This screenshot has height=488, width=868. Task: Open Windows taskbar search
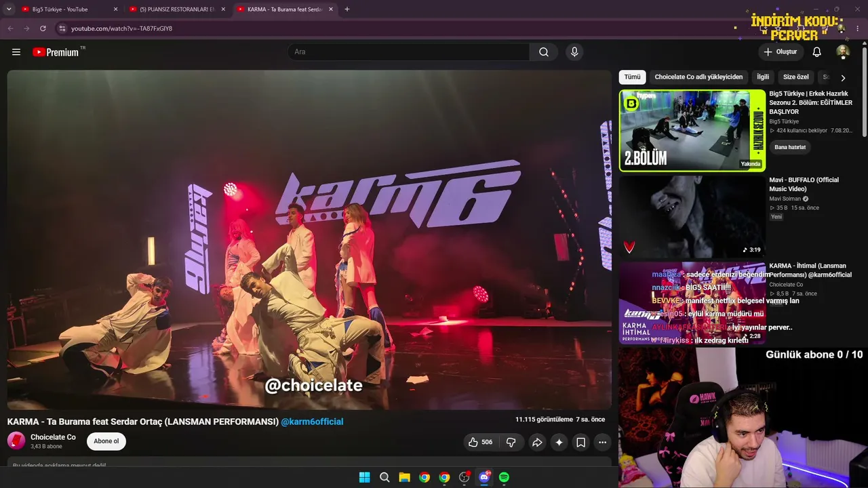pyautogui.click(x=384, y=477)
